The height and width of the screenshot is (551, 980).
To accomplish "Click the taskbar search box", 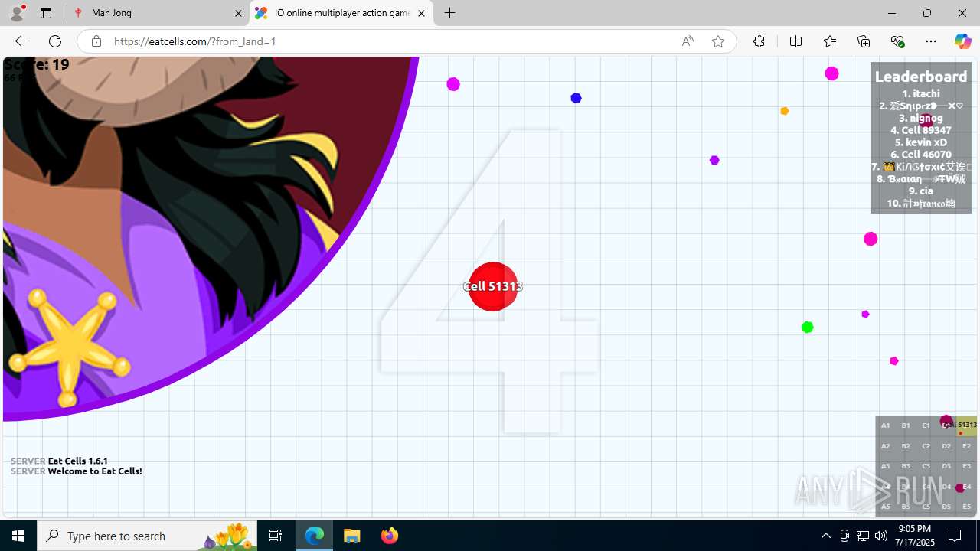I will click(147, 536).
